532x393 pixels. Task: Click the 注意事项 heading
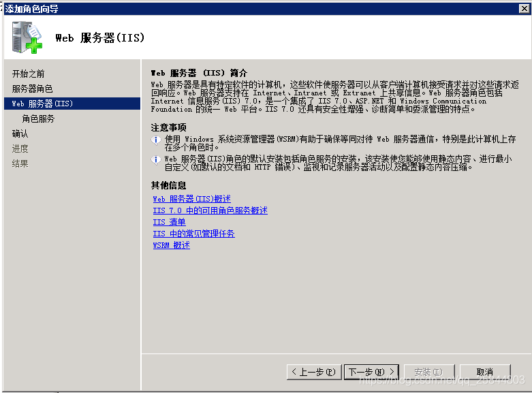pyautogui.click(x=169, y=127)
